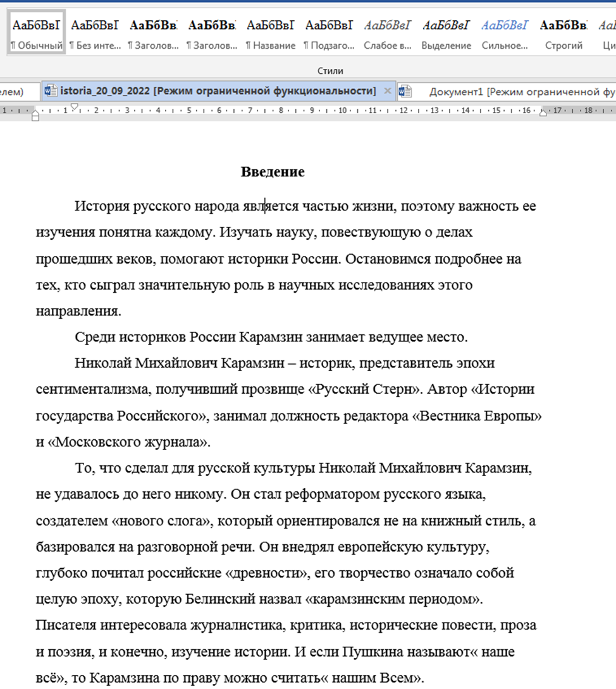Click the sentence starting Среди историков России
616x689 pixels.
tap(271, 337)
